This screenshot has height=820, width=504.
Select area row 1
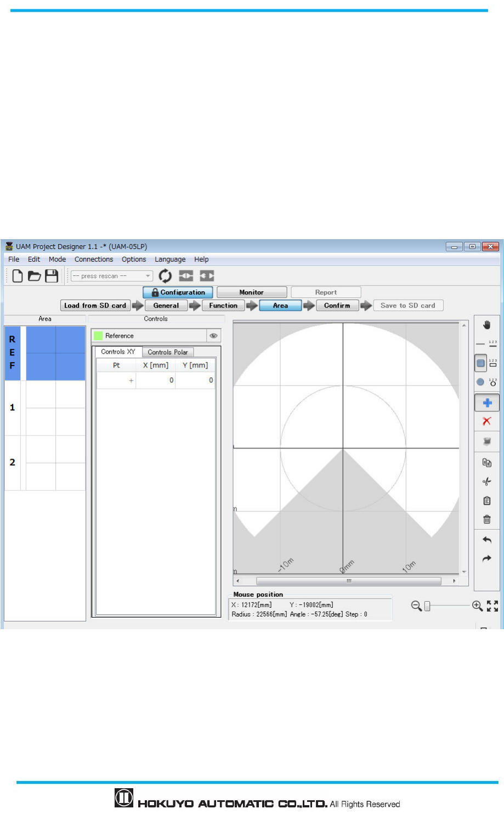[x=45, y=408]
